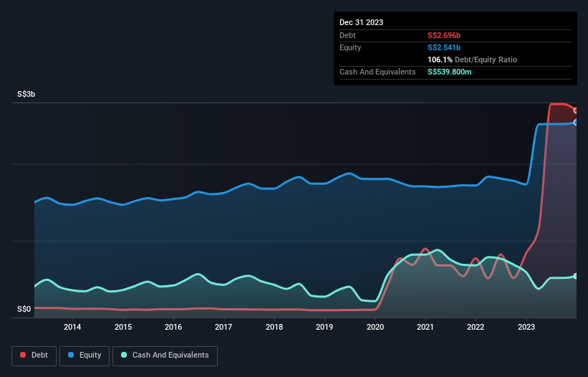This screenshot has height=377, width=588.
Task: Click the 2016 x-axis label
Action: coord(173,327)
